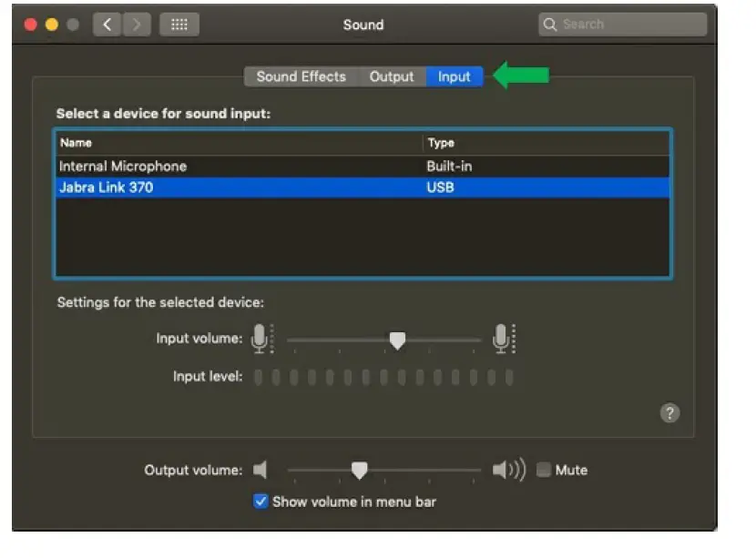Click the output volume slider knob
This screenshot has height=558, width=756.
360,470
